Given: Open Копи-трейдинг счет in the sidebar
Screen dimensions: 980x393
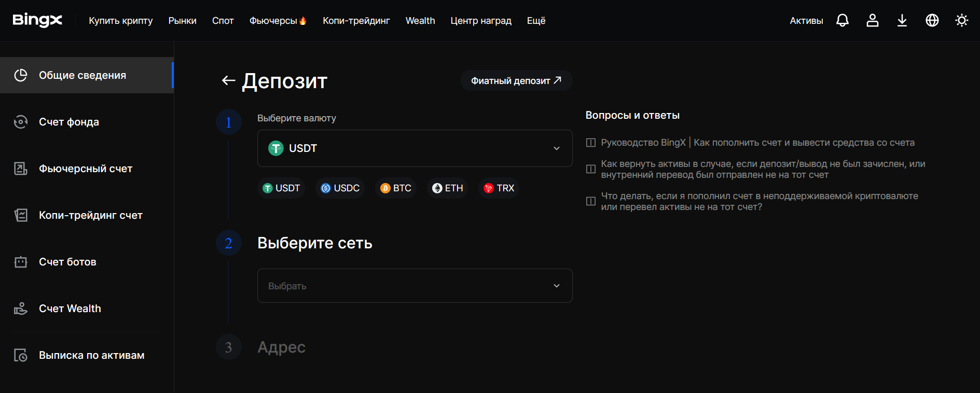Looking at the screenshot, I should pos(87,215).
